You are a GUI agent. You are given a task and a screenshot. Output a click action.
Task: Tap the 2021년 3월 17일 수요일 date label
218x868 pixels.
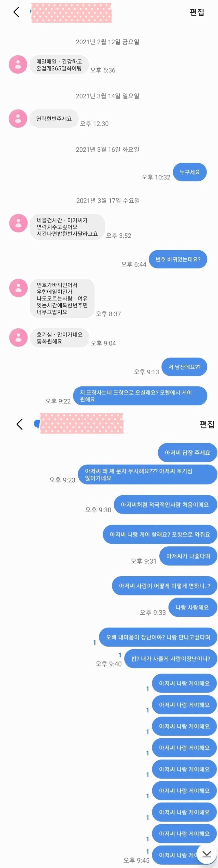(108, 201)
